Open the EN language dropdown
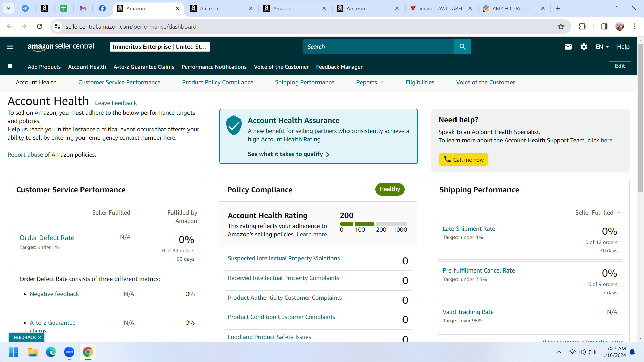Image resolution: width=644 pixels, height=362 pixels. coord(602,47)
